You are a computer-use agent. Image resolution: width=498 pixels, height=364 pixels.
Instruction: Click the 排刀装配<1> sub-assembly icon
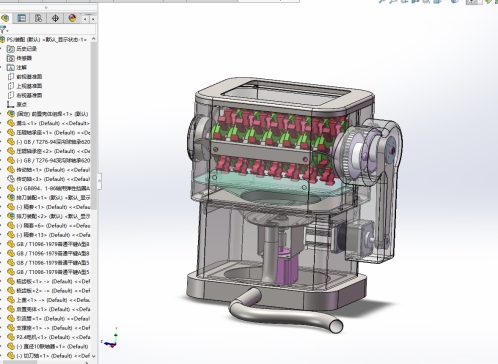point(11,198)
